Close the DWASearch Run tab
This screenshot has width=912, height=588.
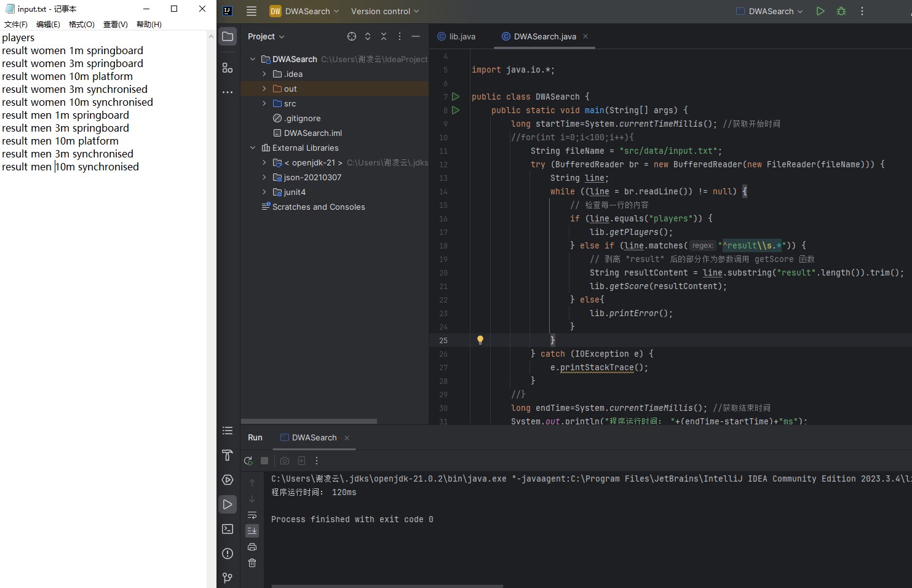[x=347, y=437]
